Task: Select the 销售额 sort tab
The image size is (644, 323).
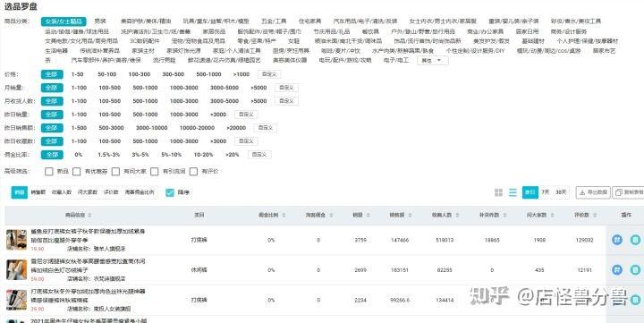Action: (x=38, y=192)
